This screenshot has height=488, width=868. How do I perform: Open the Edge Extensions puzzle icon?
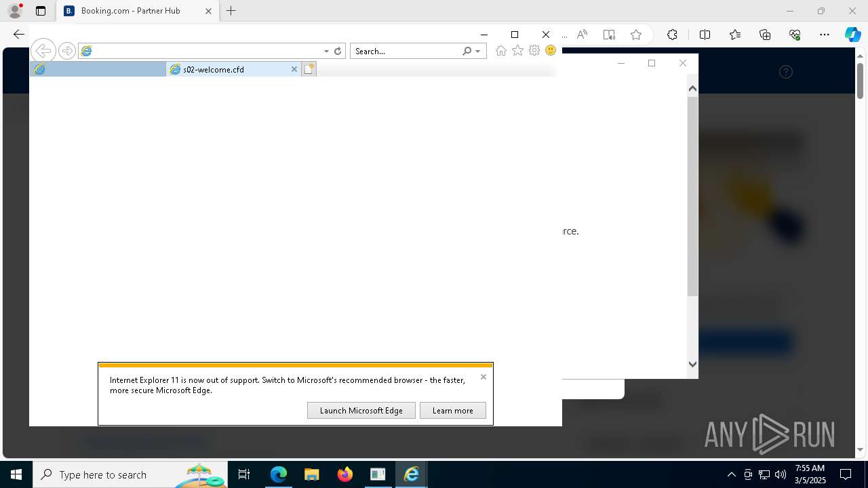point(672,35)
